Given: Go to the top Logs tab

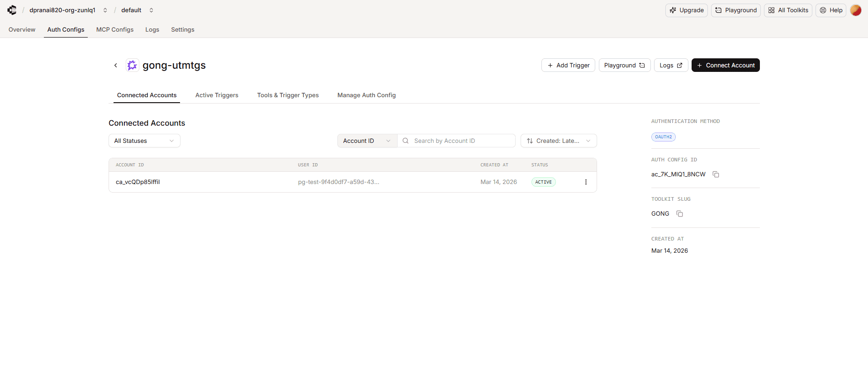Looking at the screenshot, I should coord(152,30).
